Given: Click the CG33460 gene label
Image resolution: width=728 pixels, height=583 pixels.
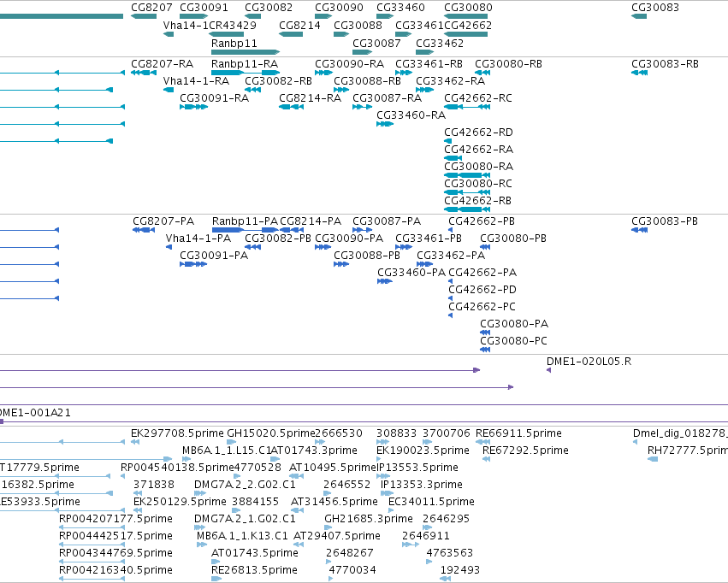Looking at the screenshot, I should pyautogui.click(x=400, y=8).
